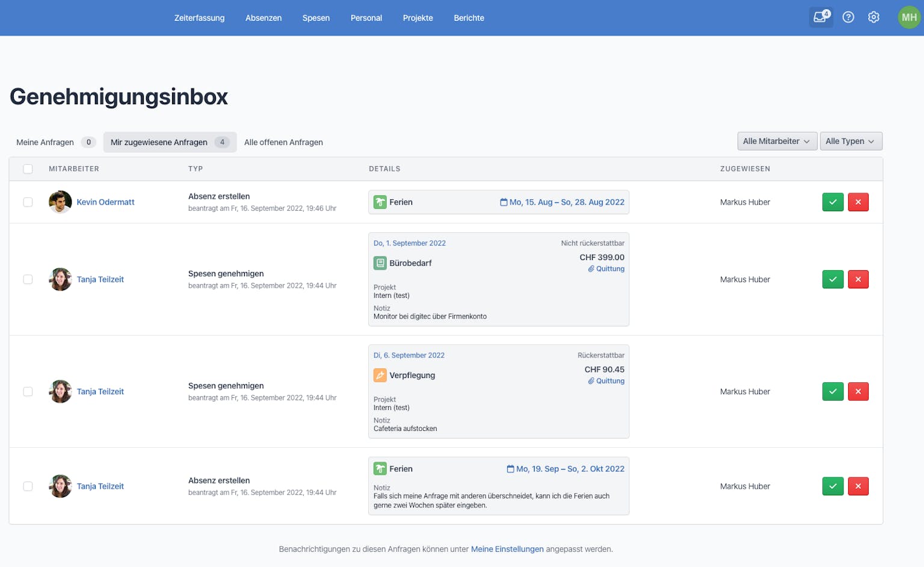This screenshot has height=567, width=924.
Task: Expand the Alle Mitarbeiter filter dropdown
Action: (x=777, y=141)
